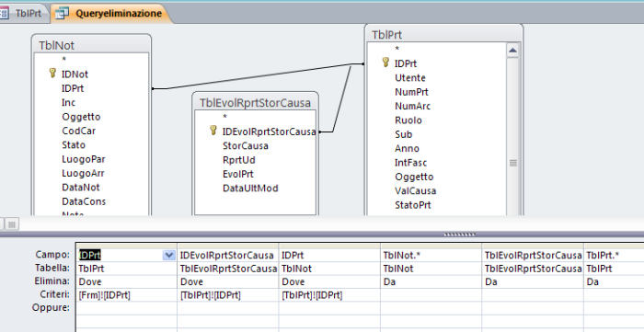Click the key icon beside IDEvolRprtStorCausa
The image size is (644, 332).
click(x=213, y=131)
